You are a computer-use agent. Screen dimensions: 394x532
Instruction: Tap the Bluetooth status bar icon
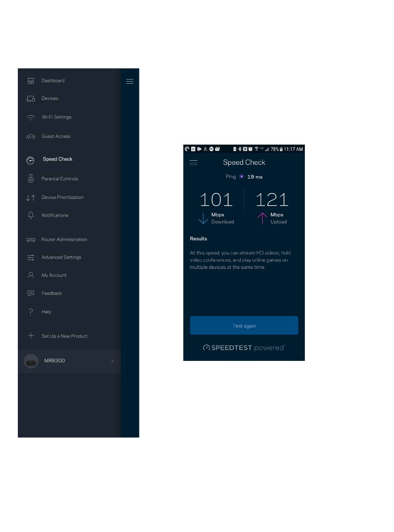coord(239,149)
